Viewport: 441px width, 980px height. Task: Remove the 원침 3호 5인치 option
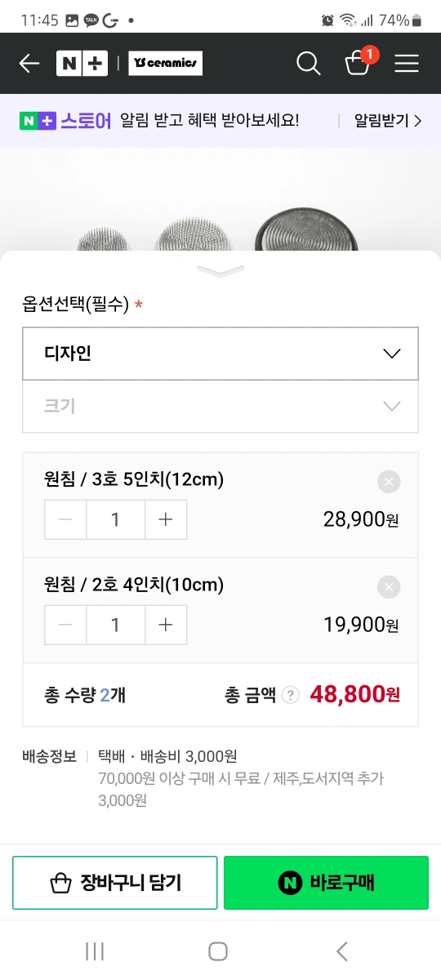[389, 482]
